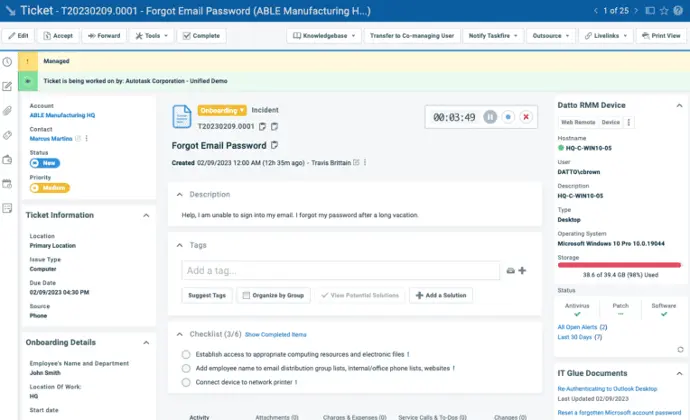Viewport: 690px width, 420px height.
Task: Click inside the Add a tag field
Action: 341,270
